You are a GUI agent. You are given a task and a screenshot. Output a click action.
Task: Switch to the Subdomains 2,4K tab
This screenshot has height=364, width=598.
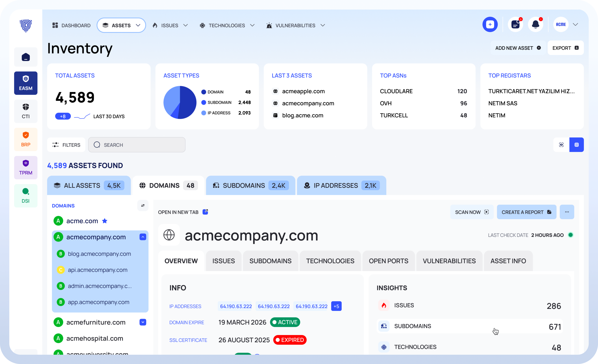pos(250,186)
